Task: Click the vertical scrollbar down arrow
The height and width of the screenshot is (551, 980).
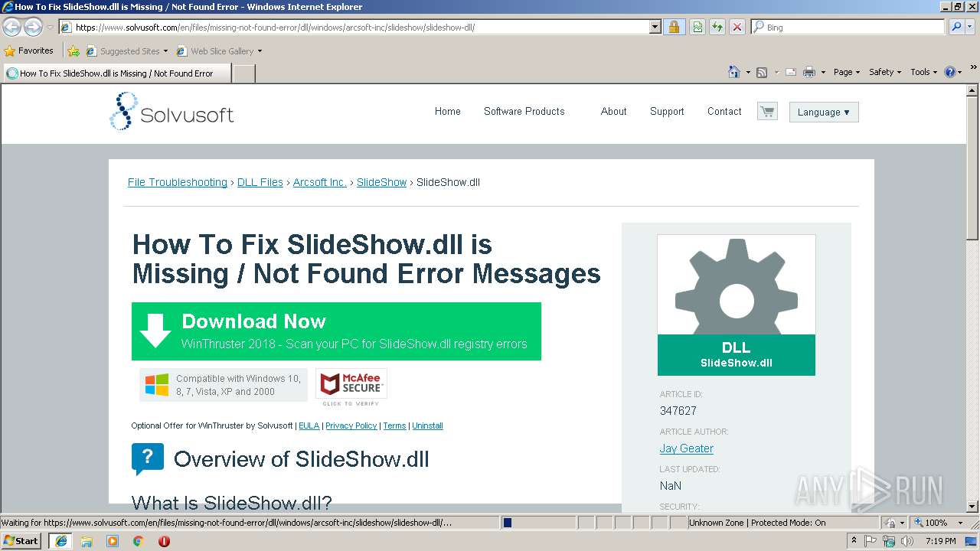Action: pos(973,506)
